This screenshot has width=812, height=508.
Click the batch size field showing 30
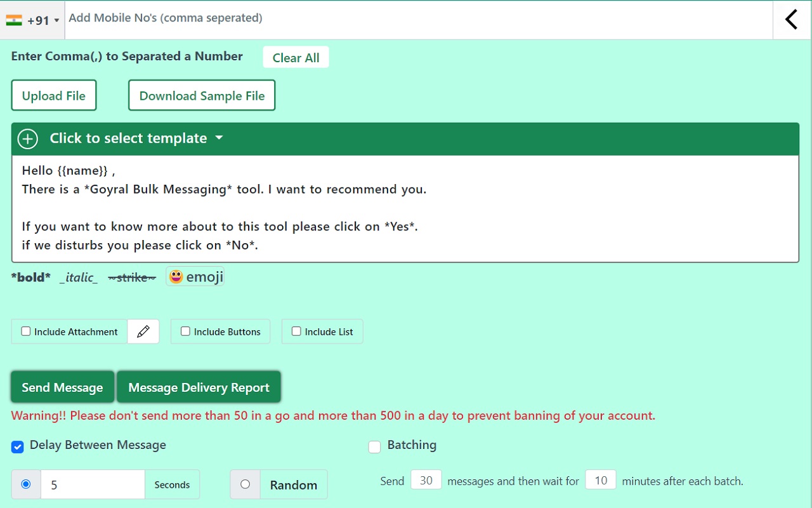pos(426,480)
